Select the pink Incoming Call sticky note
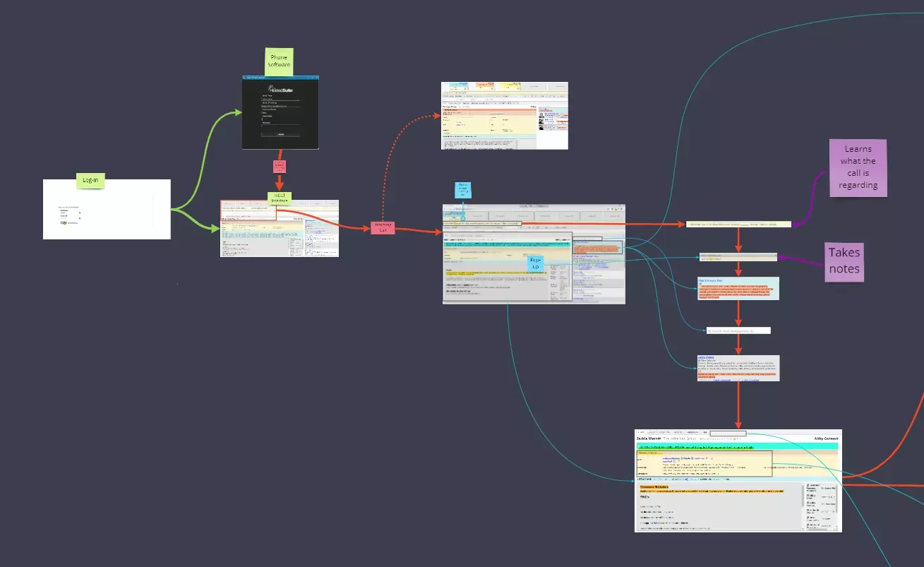The image size is (924, 567). [x=382, y=227]
